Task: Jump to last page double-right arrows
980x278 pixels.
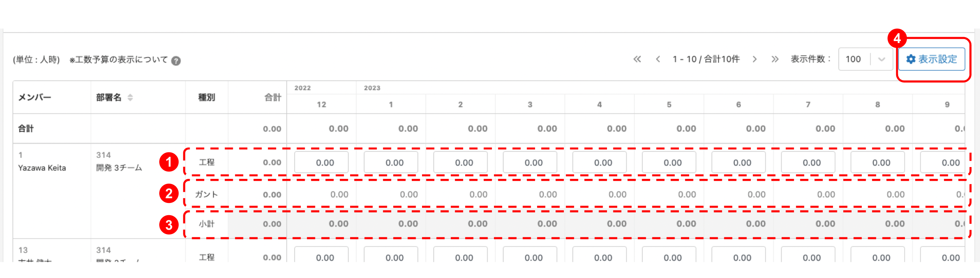Action: click(775, 59)
